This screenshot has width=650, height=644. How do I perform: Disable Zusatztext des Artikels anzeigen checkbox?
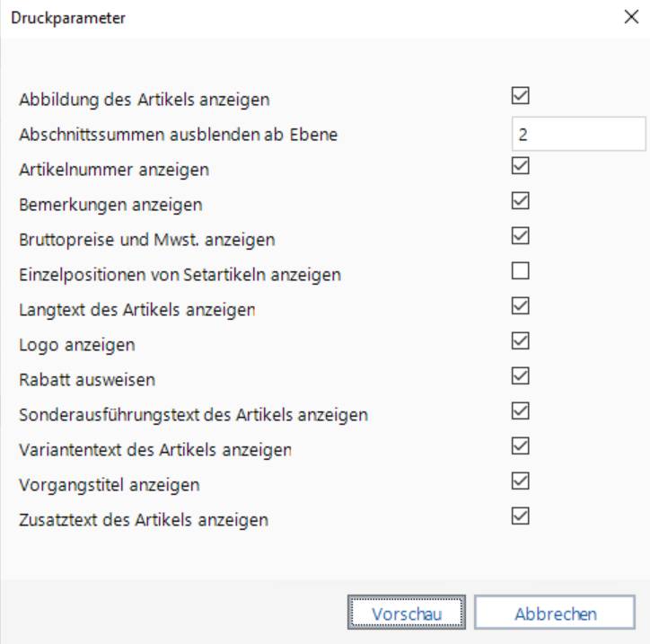(520, 516)
